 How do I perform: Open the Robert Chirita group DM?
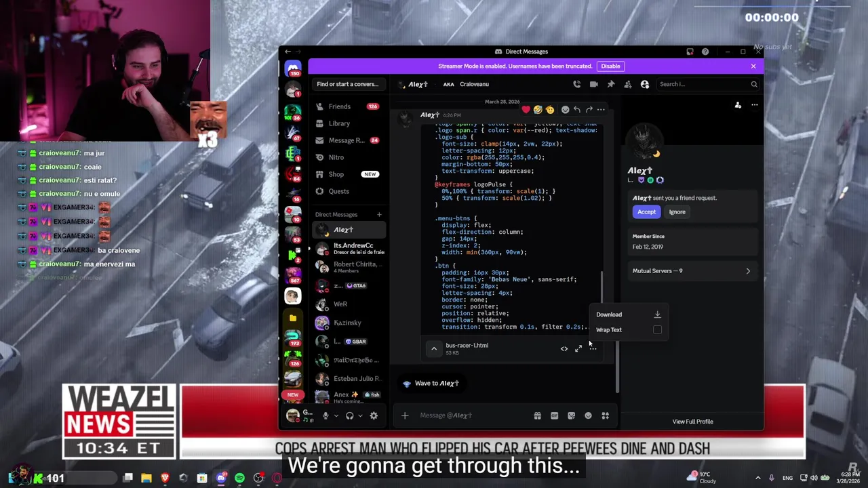pyautogui.click(x=349, y=267)
